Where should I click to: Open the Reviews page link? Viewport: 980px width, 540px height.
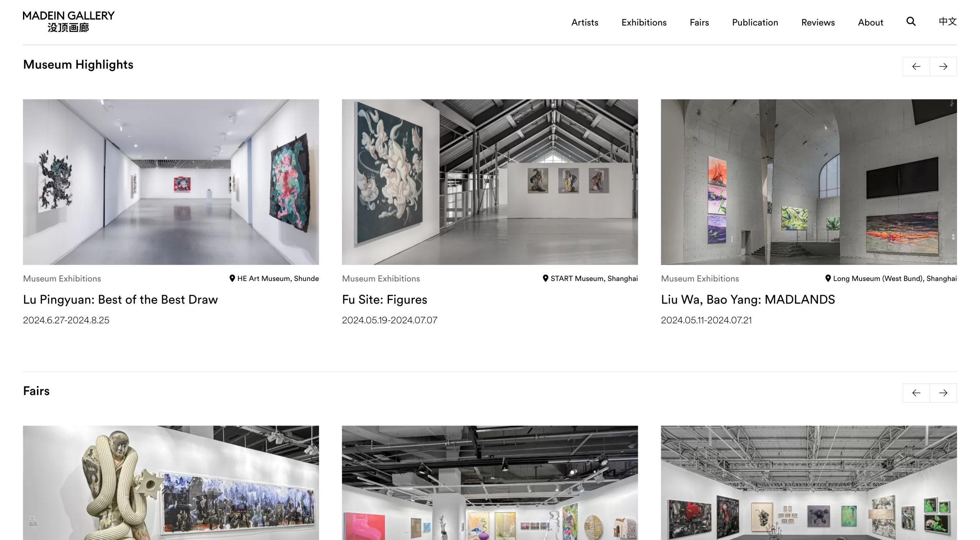[x=818, y=22]
